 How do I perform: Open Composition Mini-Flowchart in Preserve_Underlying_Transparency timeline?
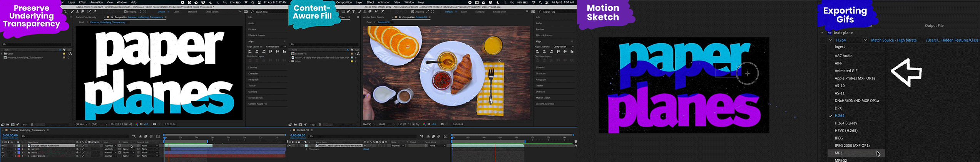[x=134, y=136]
